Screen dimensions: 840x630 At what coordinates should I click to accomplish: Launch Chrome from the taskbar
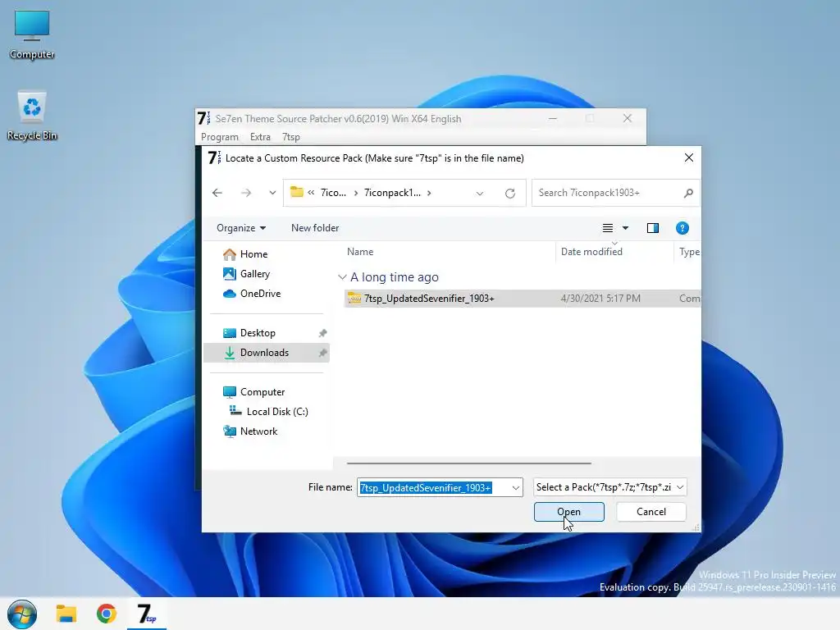[106, 614]
